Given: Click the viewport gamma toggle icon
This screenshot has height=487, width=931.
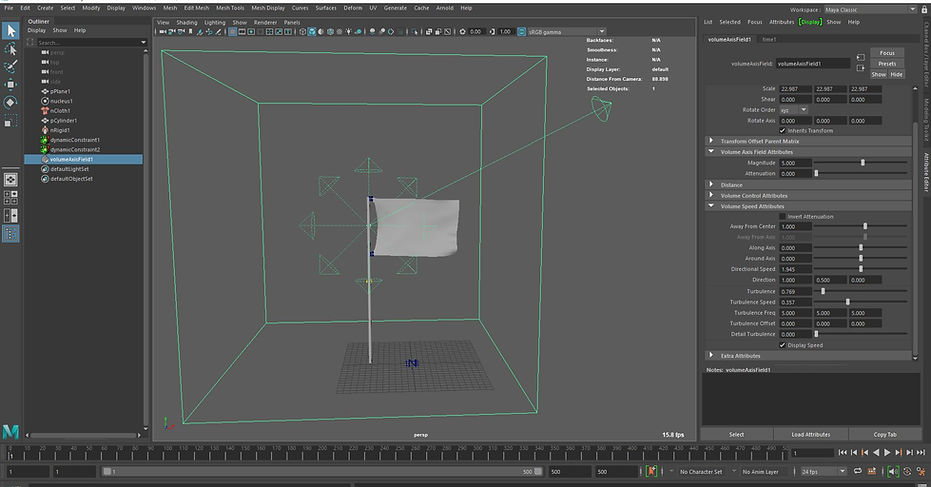Looking at the screenshot, I should coord(521,31).
